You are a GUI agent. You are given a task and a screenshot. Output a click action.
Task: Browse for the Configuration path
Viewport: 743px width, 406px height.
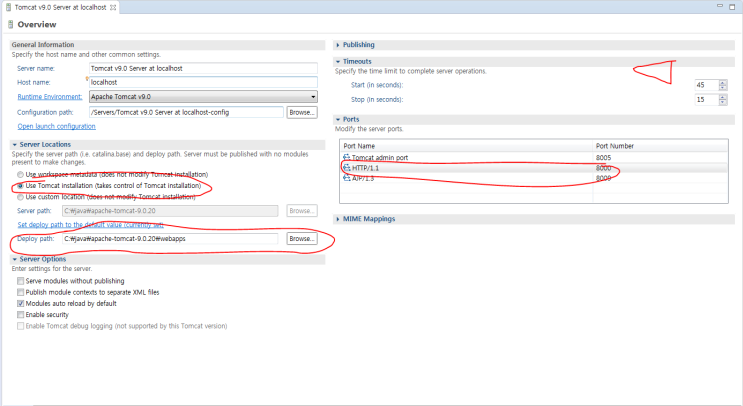click(301, 112)
